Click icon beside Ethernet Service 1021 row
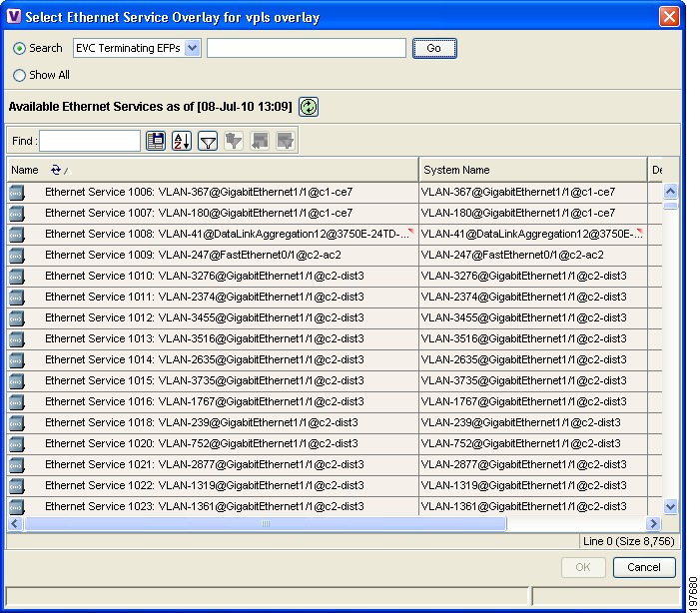 point(17,465)
